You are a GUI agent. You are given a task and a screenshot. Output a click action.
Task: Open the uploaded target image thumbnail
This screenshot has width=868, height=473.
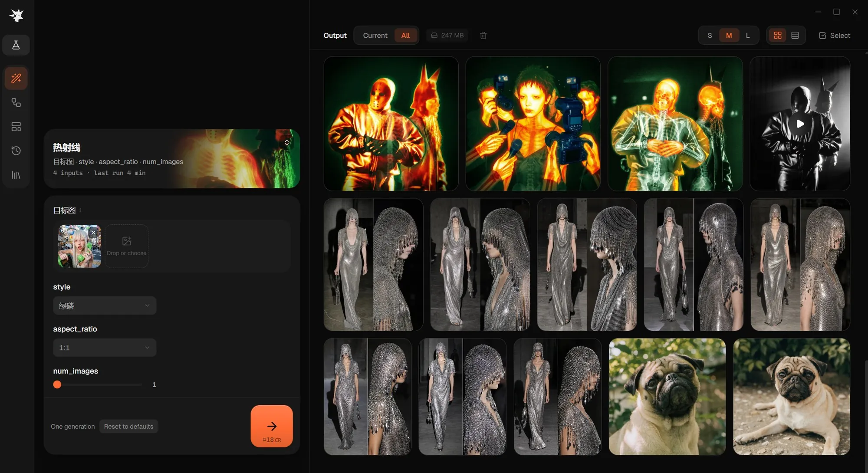(x=79, y=246)
